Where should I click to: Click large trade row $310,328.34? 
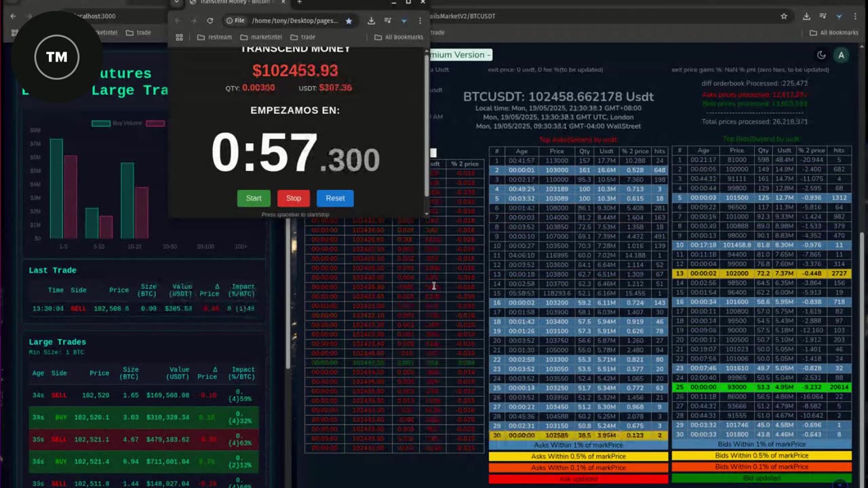click(x=144, y=418)
